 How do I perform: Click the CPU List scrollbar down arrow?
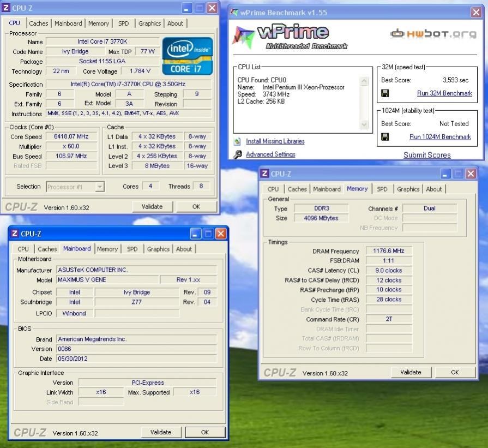364,124
